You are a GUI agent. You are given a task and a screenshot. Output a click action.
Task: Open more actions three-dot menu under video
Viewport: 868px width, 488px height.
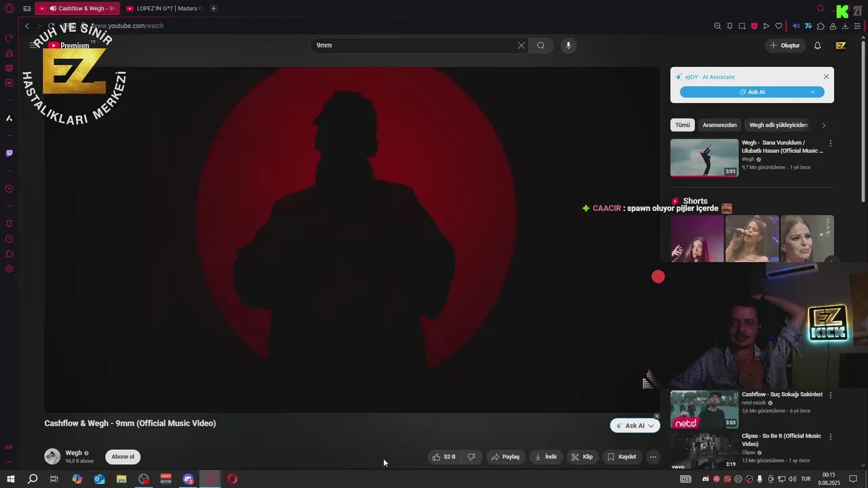tap(653, 457)
